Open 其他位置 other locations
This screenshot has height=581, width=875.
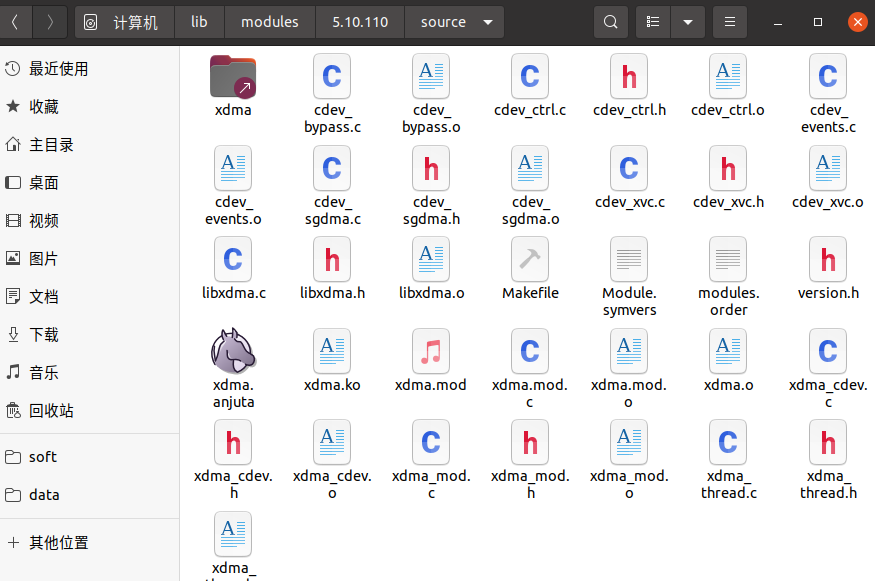tap(89, 542)
